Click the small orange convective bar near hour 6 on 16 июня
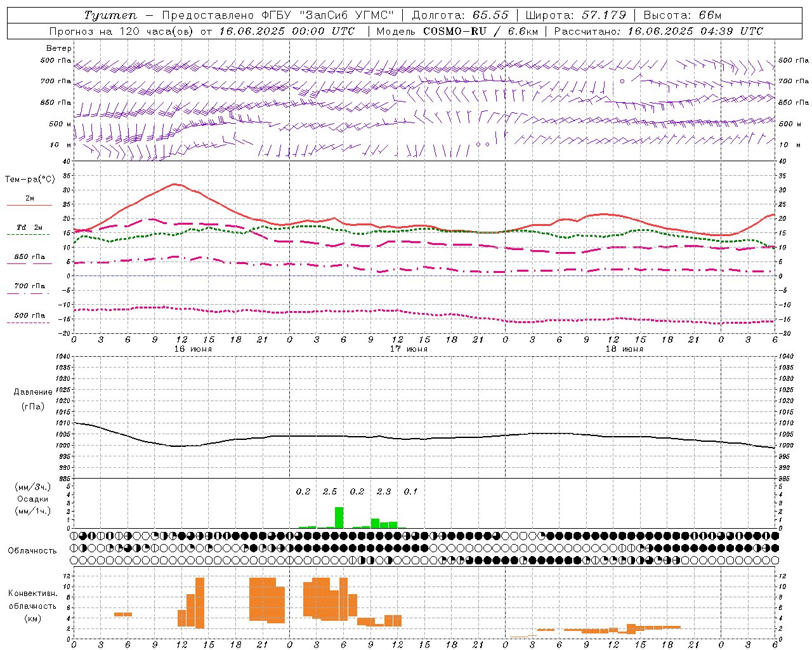 [123, 614]
